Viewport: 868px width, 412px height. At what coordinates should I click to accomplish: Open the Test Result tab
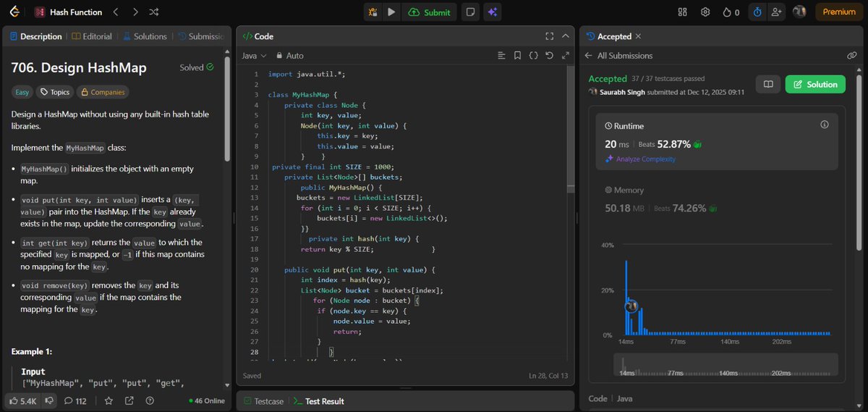[318, 401]
